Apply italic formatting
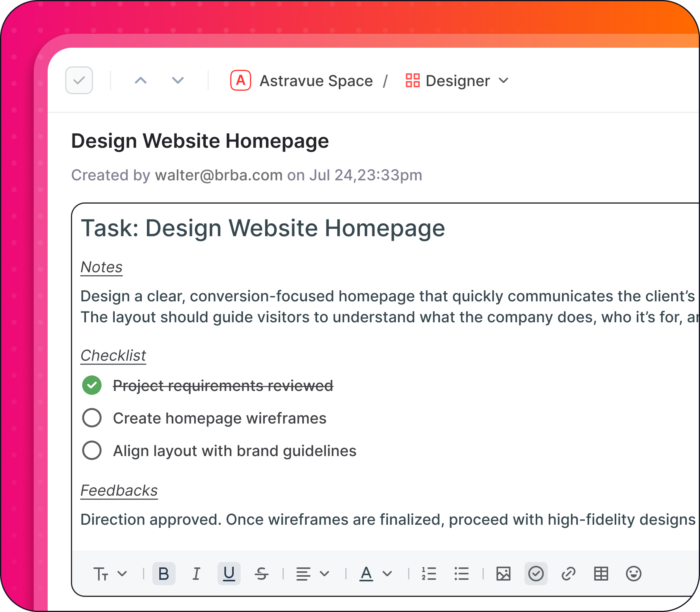Image resolution: width=700 pixels, height=612 pixels. [x=197, y=574]
